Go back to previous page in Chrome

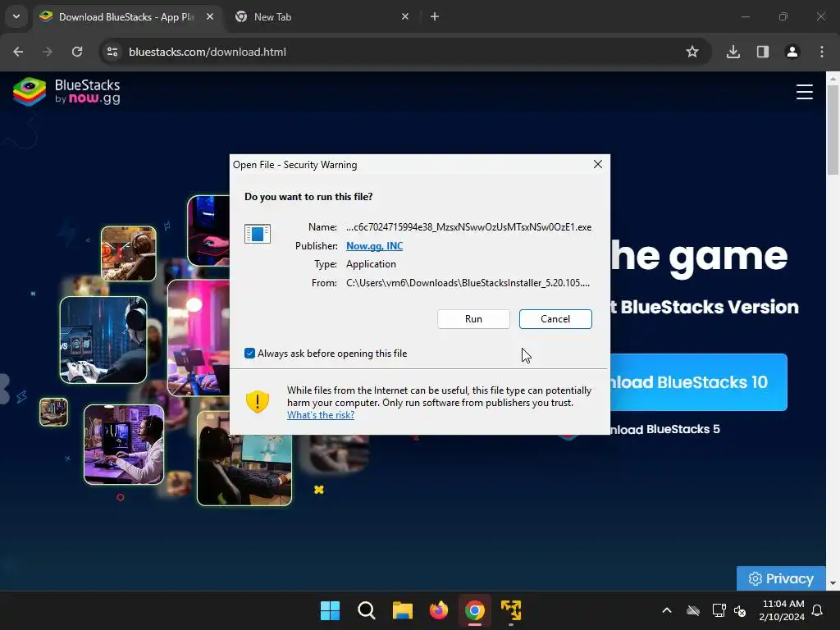point(18,52)
